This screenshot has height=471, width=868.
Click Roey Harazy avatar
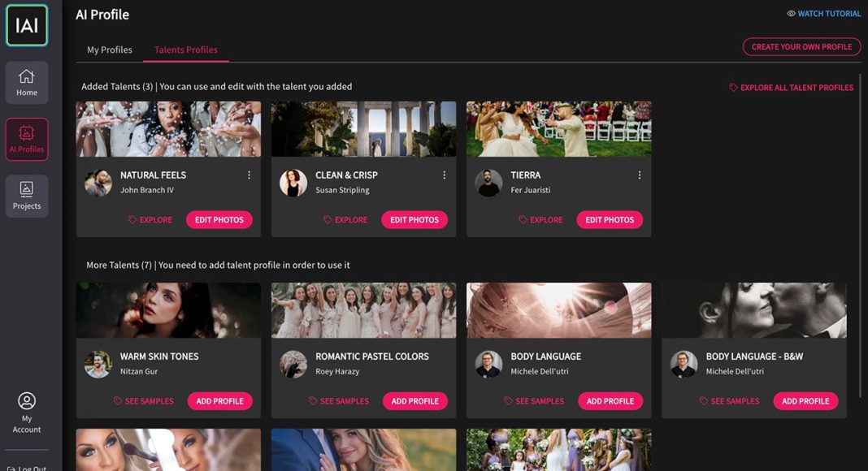click(293, 365)
